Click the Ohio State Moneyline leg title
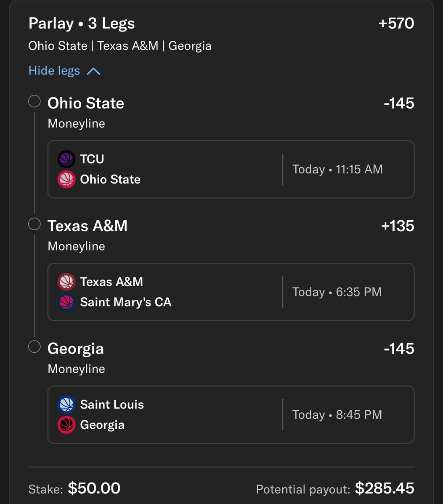Viewport: 443px width, 504px height. click(x=86, y=103)
